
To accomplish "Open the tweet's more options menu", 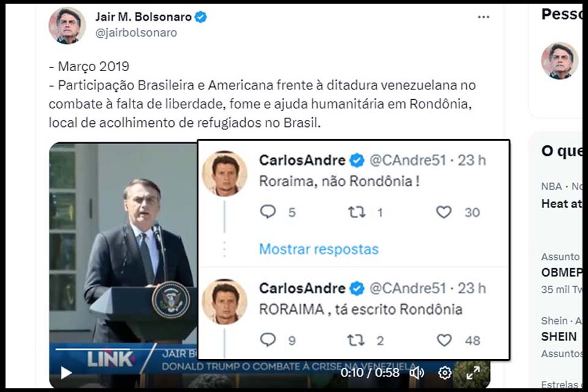I will tap(484, 17).
